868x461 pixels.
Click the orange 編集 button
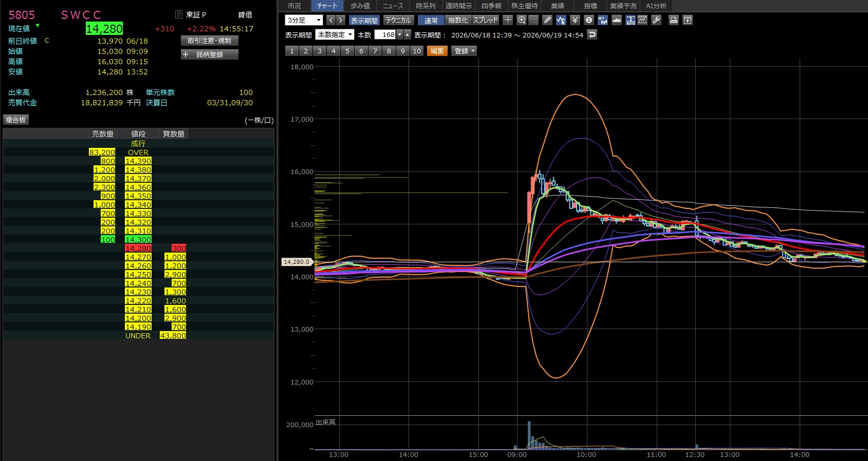[x=437, y=51]
